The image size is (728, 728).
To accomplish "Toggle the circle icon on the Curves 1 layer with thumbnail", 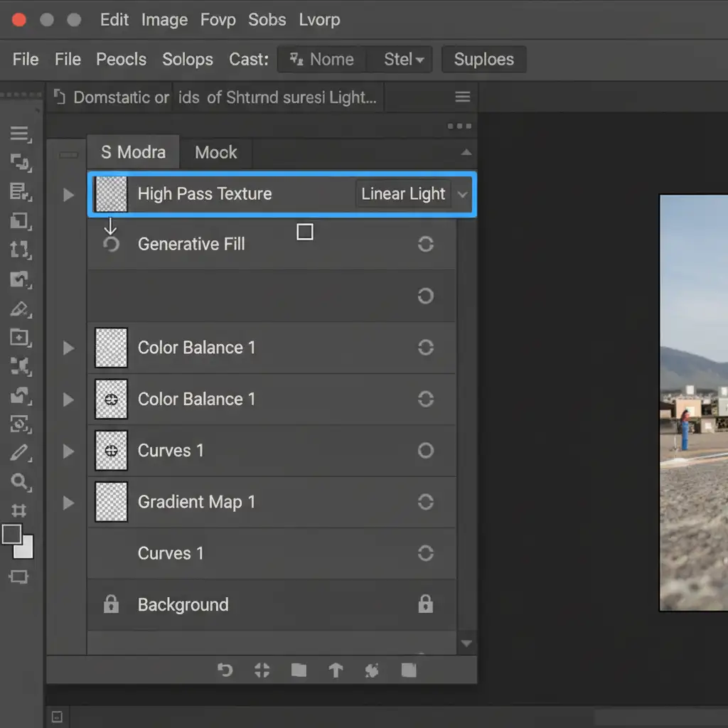I will click(x=425, y=451).
